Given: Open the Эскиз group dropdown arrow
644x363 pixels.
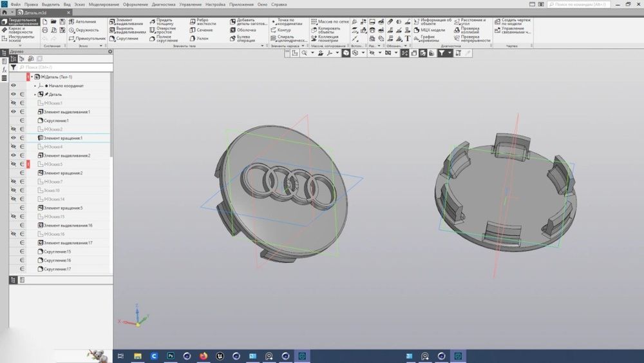Looking at the screenshot, I should pos(101,46).
